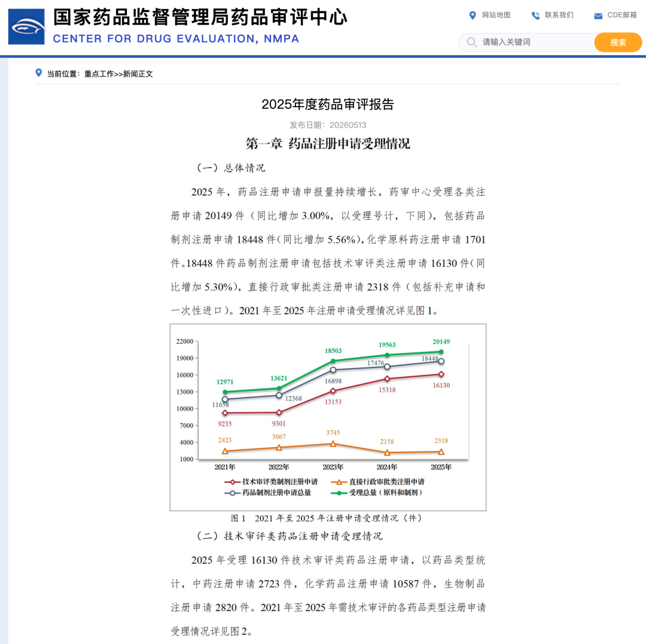Click the magnifier icon in search box
This screenshot has height=644, width=646.
coord(472,42)
